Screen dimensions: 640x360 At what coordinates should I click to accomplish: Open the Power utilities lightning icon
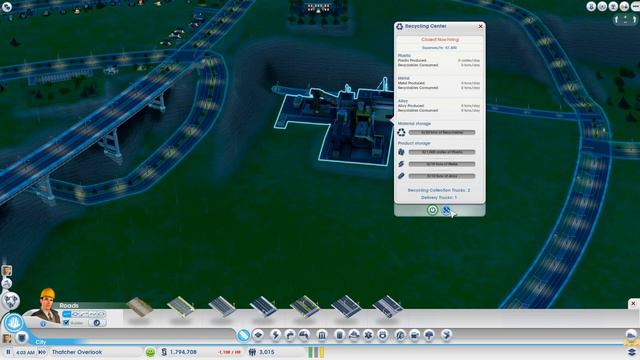click(x=276, y=335)
